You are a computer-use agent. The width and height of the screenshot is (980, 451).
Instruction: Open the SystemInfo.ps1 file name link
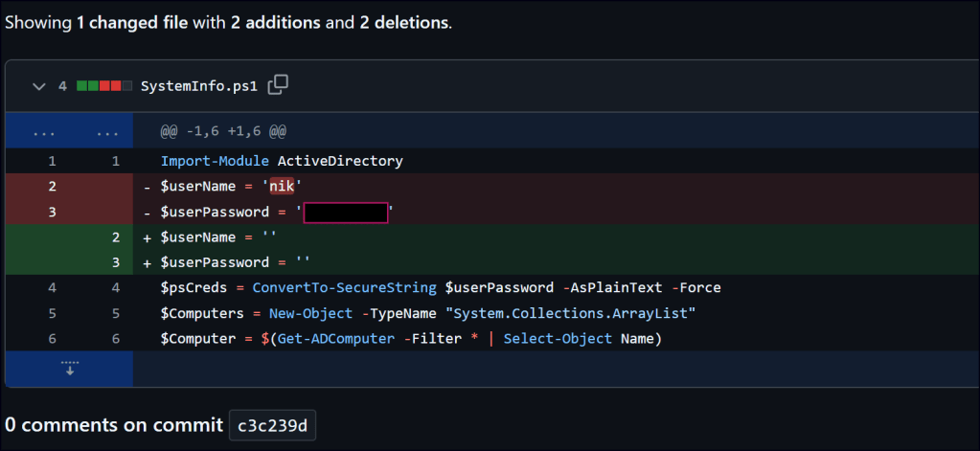point(199,86)
